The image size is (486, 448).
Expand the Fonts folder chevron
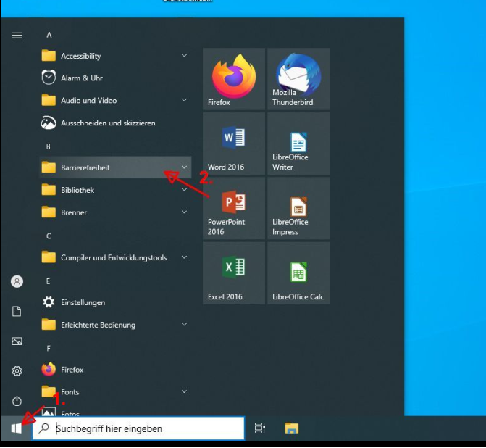tap(184, 391)
